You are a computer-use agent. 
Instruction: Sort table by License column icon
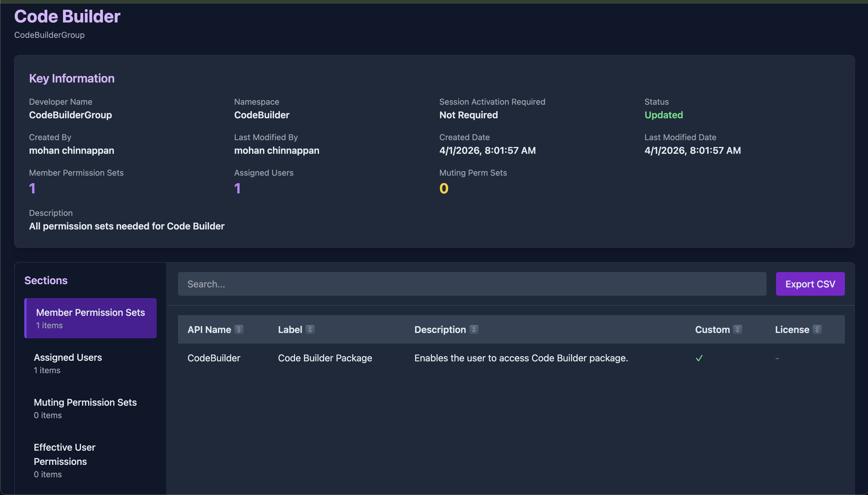817,329
